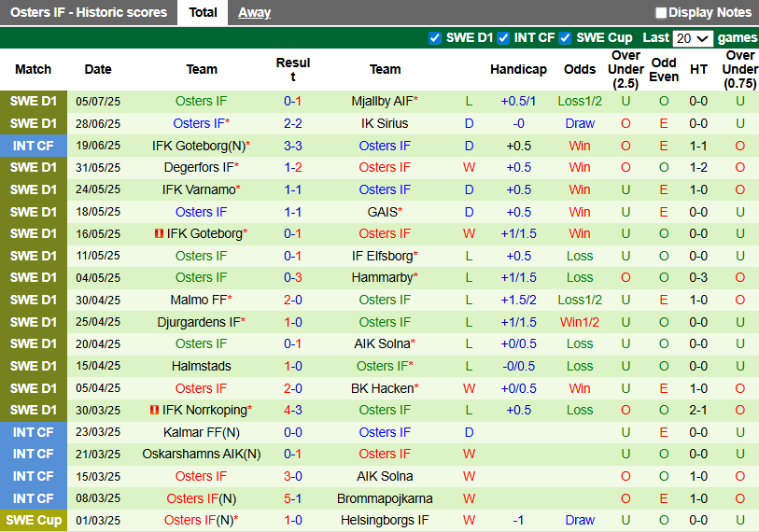Click the Over Under (0.75) column header
The height and width of the screenshot is (532, 759).
click(x=739, y=70)
